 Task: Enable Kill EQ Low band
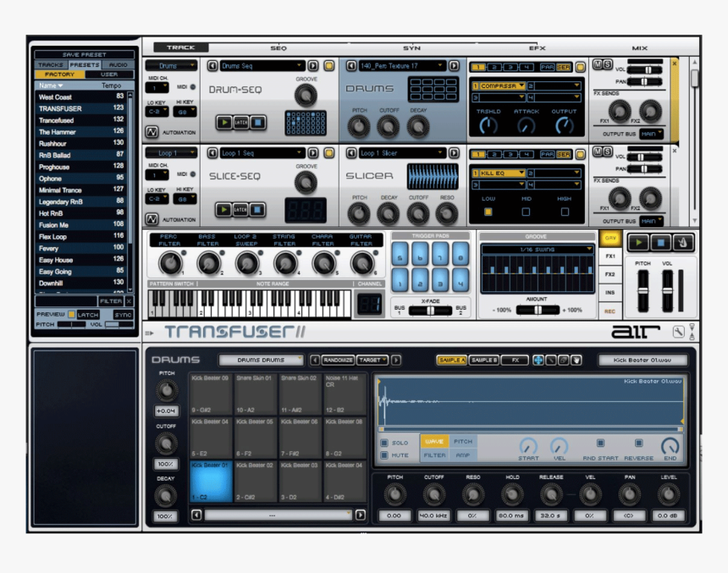coord(488,212)
